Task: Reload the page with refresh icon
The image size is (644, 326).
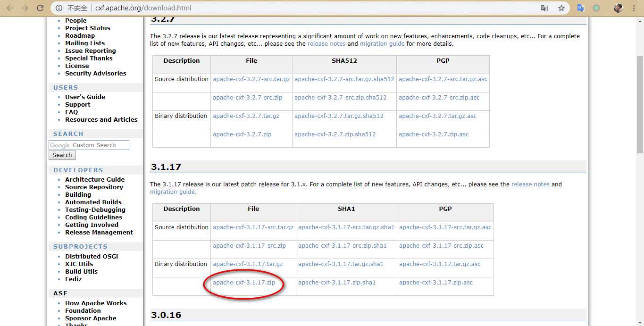Action: click(x=40, y=8)
